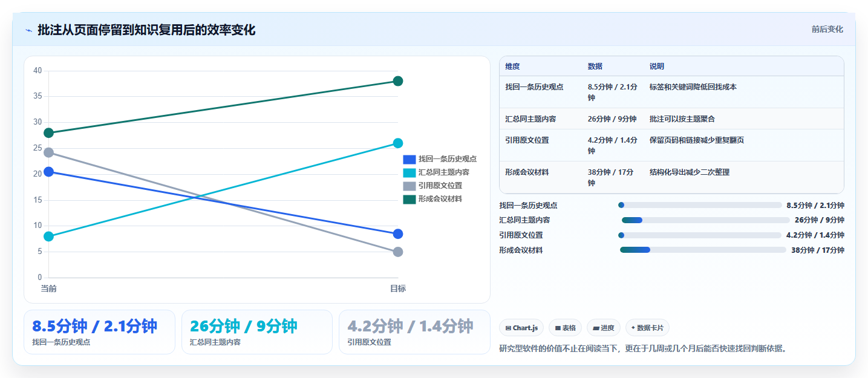Viewport: 868px width, 378px height.
Task: Click the 26分钟 / 9分钟 table data cell
Action: 612,119
